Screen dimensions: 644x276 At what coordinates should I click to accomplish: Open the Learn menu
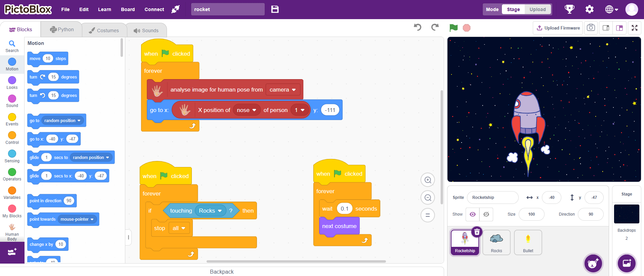tap(104, 9)
